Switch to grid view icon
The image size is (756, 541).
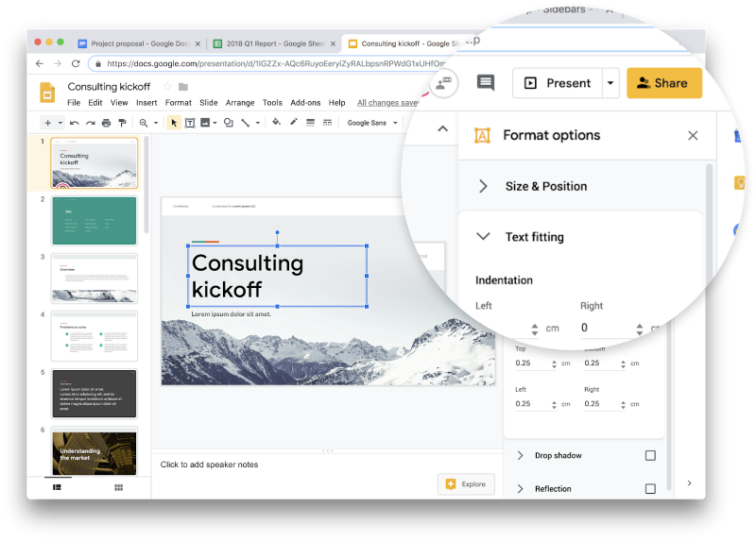[119, 487]
